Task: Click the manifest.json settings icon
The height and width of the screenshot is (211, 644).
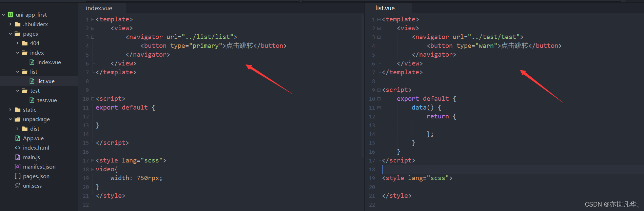Action: [x=18, y=167]
